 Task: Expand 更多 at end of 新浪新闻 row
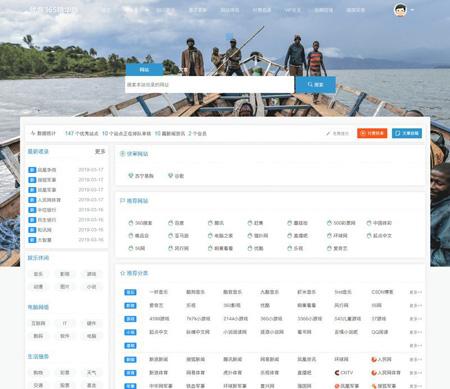coord(416,360)
